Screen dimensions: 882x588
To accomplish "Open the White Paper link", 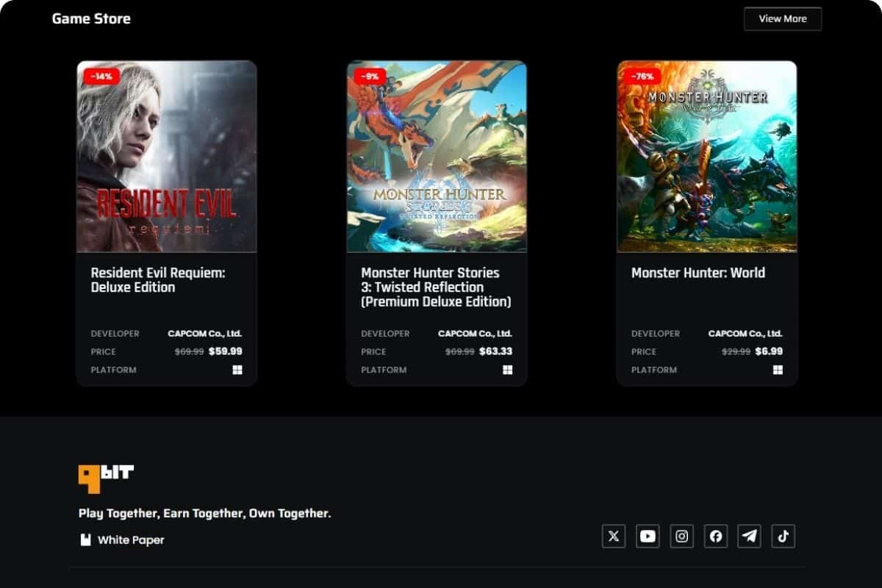I will point(131,540).
